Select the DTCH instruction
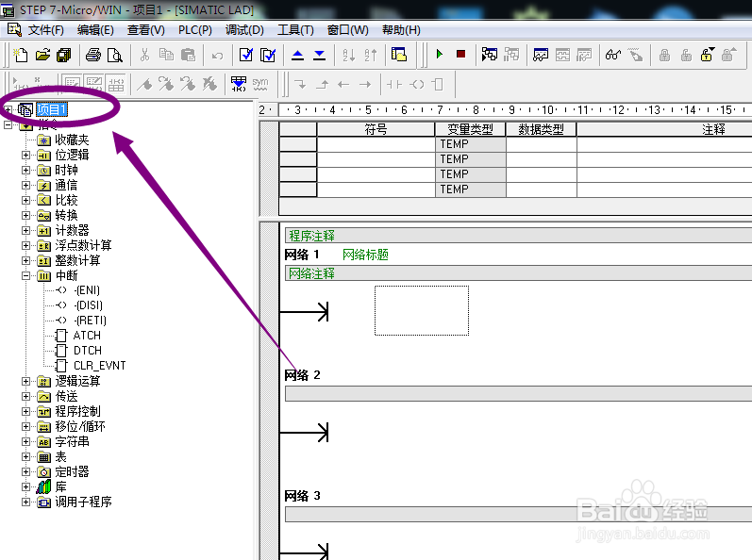The width and height of the screenshot is (752, 560). (x=88, y=351)
